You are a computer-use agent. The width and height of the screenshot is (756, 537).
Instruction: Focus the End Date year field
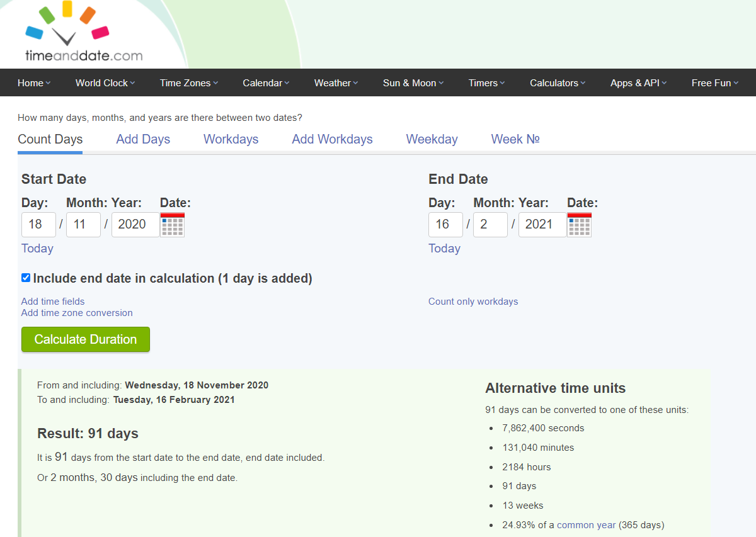542,225
